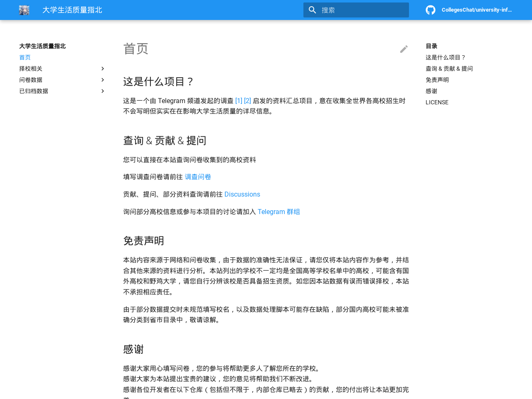The image size is (532, 399).
Task: Click the site logo icon
Action: click(24, 9)
